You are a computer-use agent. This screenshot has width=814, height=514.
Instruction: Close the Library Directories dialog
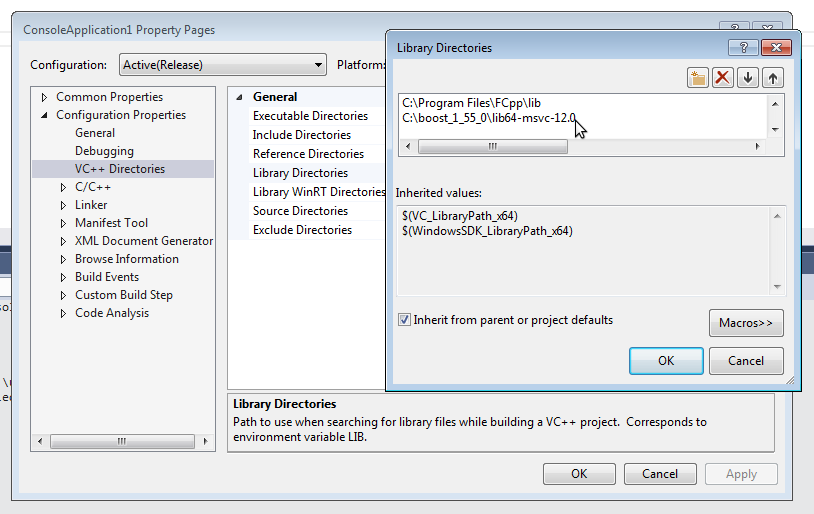coord(776,47)
